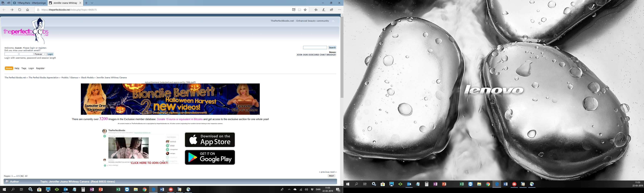644x193 pixels.
Task: Click the Add notes pen icon in Edge
Action: (324, 10)
